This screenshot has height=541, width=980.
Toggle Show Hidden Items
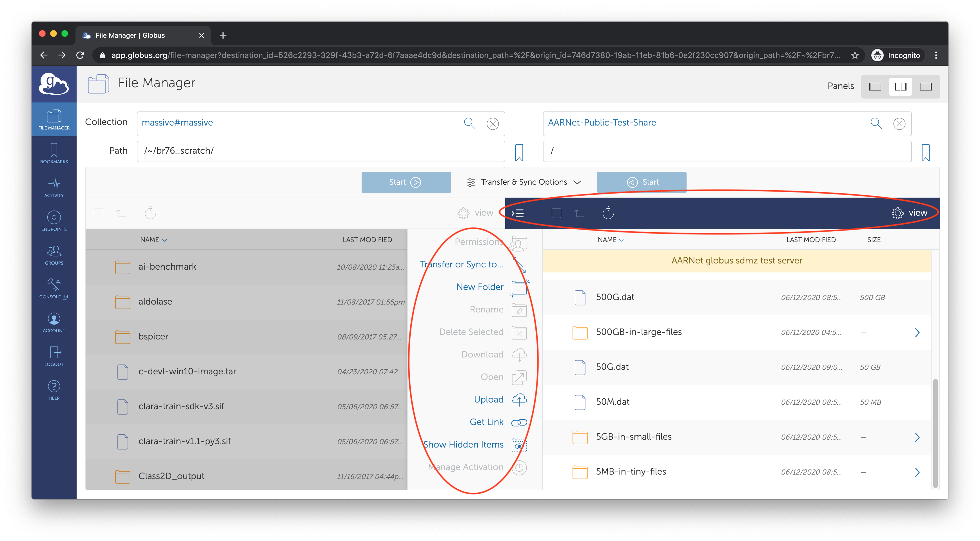click(x=463, y=444)
